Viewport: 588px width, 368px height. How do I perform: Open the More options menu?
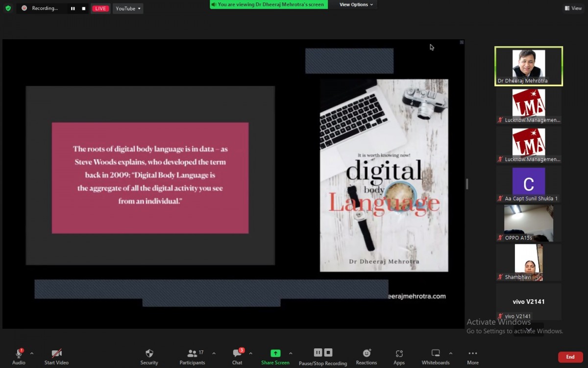tap(473, 356)
